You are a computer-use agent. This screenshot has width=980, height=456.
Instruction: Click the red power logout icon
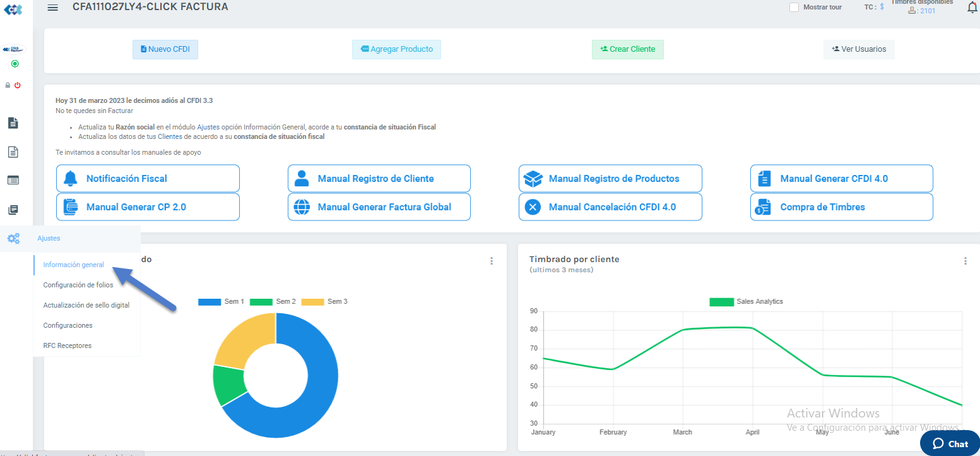pyautogui.click(x=18, y=85)
